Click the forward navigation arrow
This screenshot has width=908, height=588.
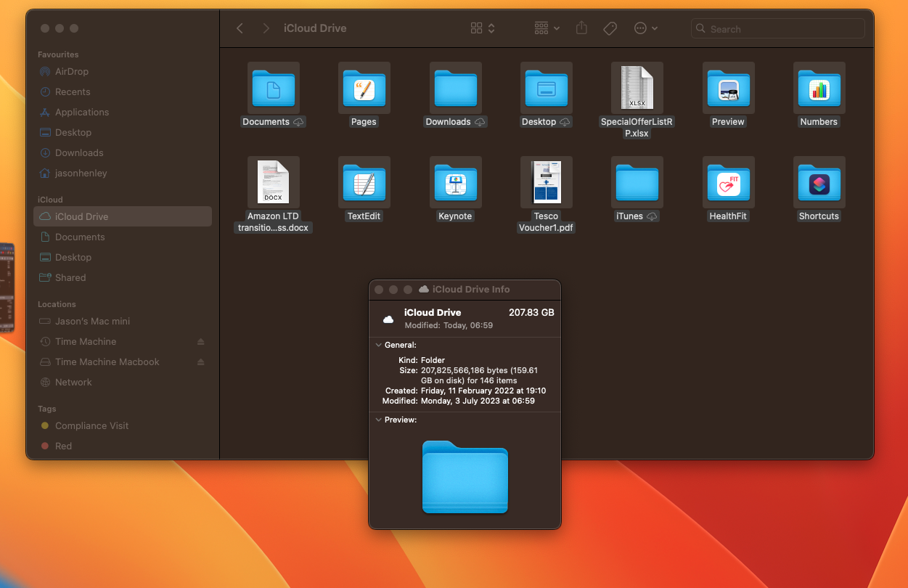[266, 28]
